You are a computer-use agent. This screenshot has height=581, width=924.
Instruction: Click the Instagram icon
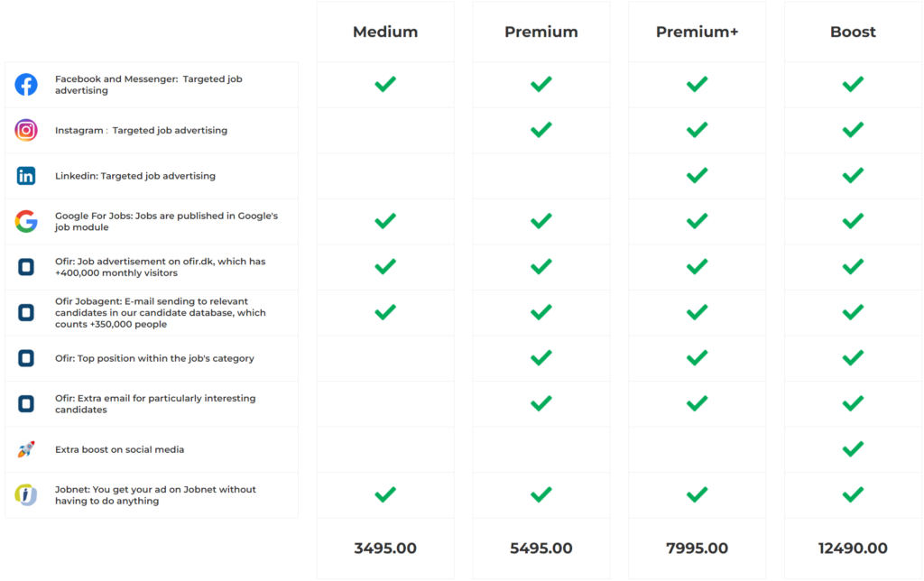pyautogui.click(x=26, y=131)
